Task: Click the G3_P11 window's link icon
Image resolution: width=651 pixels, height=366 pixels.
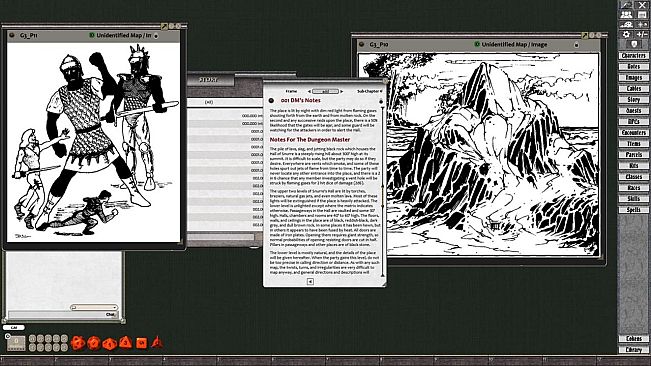Action: point(12,35)
